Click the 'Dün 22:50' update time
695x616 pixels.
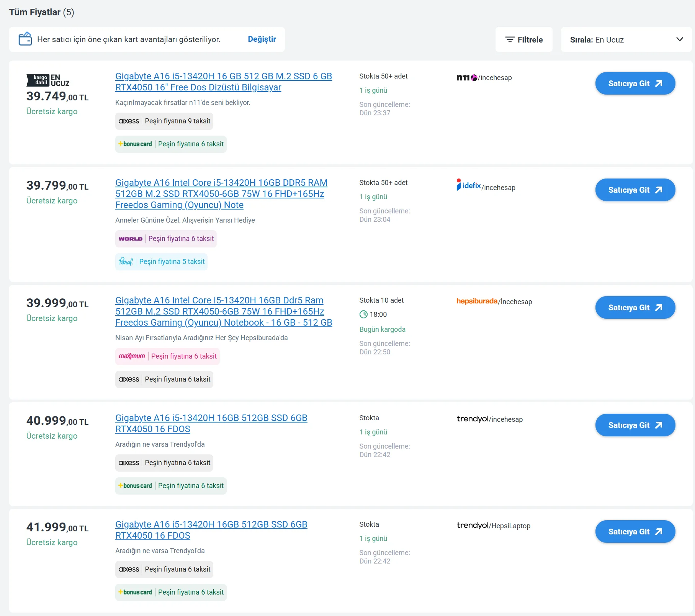[x=374, y=352]
